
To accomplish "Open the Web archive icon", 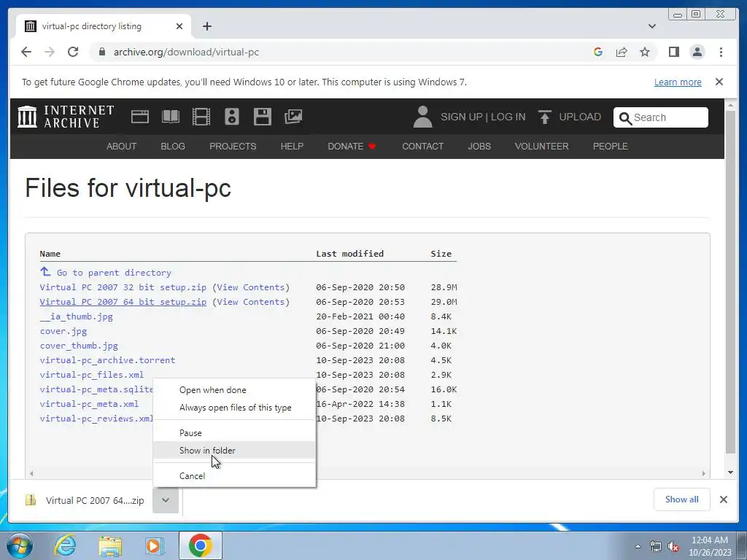I will click(139, 117).
